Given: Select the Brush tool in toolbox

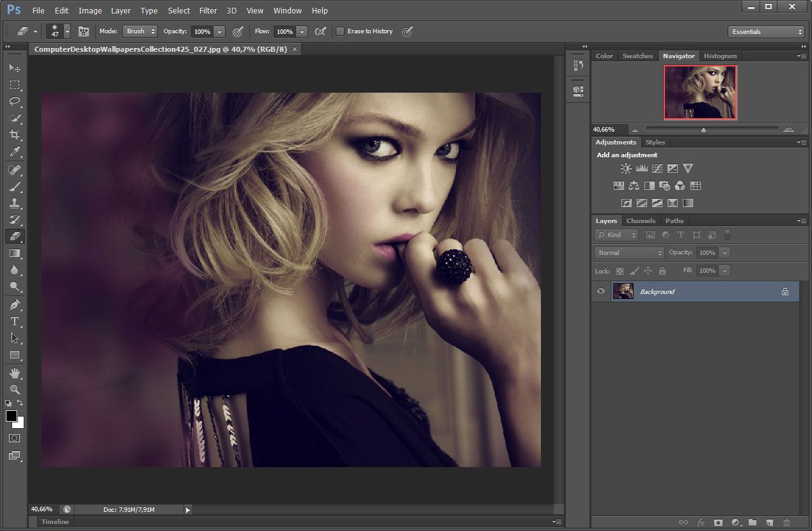Looking at the screenshot, I should click(x=15, y=187).
